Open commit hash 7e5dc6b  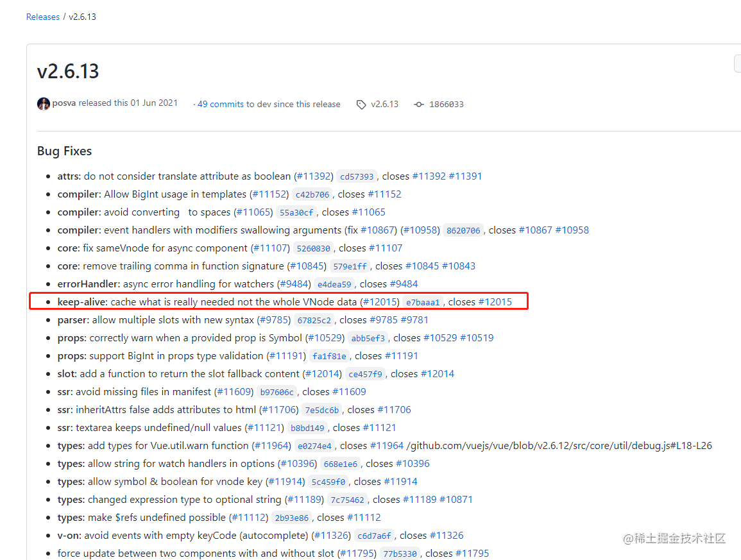pos(322,410)
